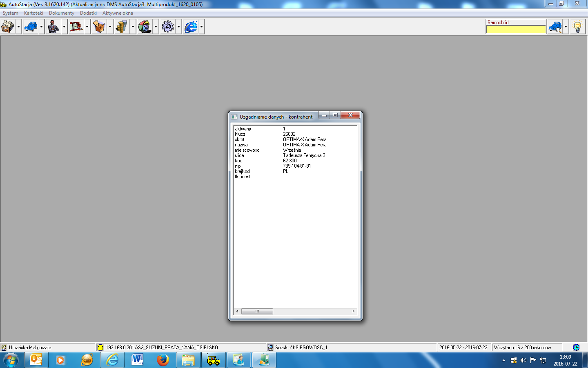Click the cardboard box warehouse icon
588x368 pixels.
(99, 27)
